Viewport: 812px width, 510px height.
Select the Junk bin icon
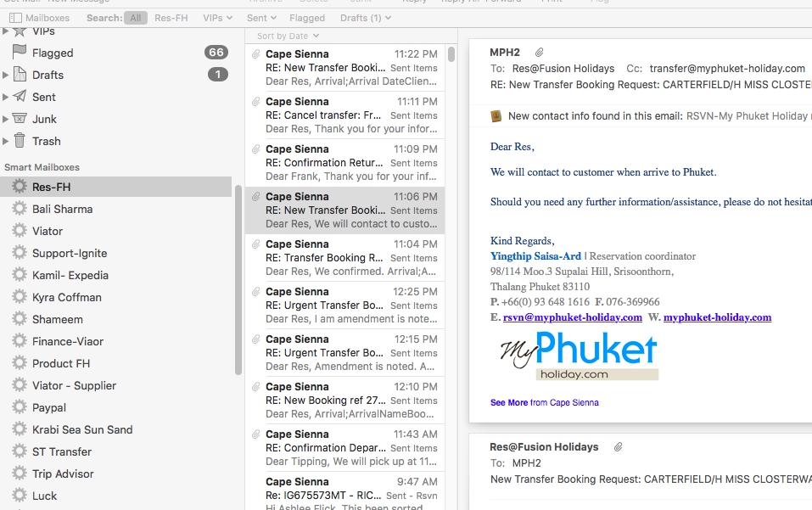(x=20, y=118)
